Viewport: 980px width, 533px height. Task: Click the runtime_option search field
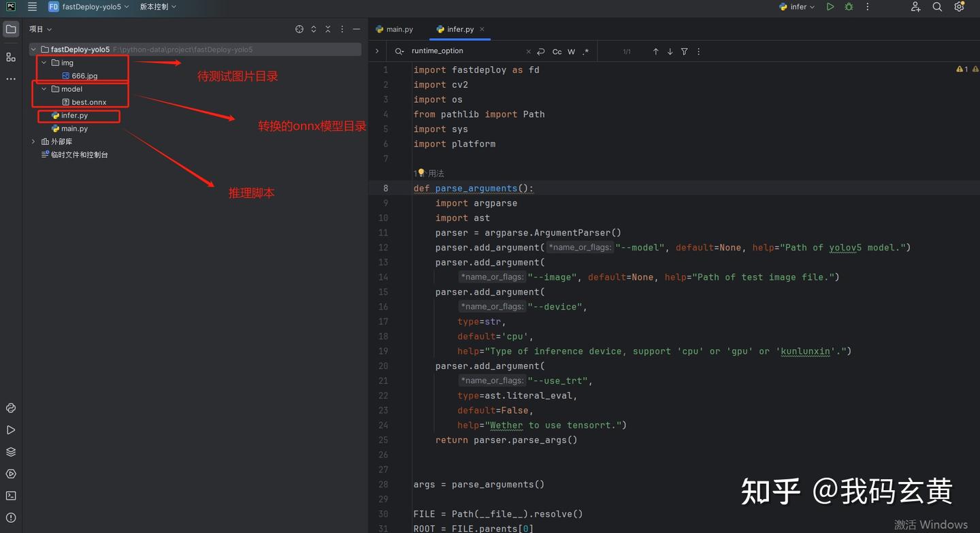coord(466,51)
